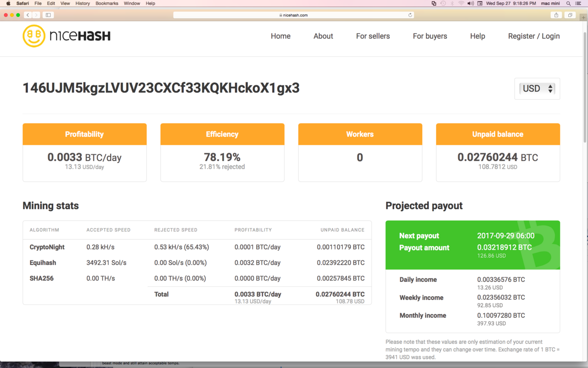Click the Monthly income value
Viewport: 588px width, 368px height.
(501, 316)
